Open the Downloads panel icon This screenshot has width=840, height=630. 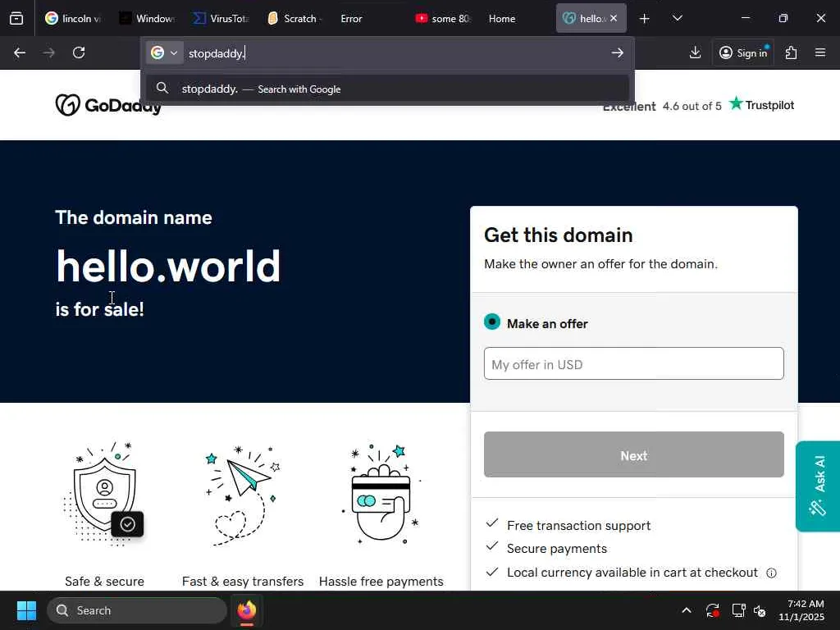(695, 52)
